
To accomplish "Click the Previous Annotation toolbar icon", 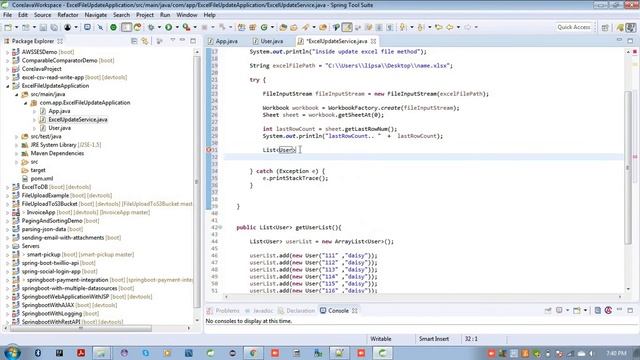I will tap(421, 27).
